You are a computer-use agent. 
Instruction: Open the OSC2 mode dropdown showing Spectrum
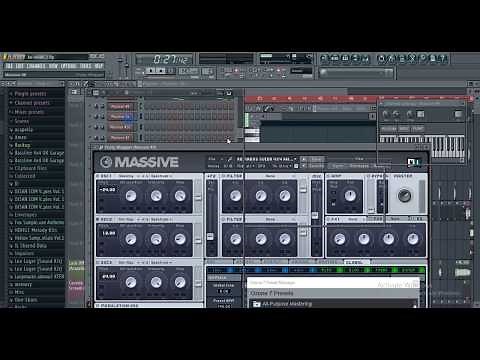161,219
